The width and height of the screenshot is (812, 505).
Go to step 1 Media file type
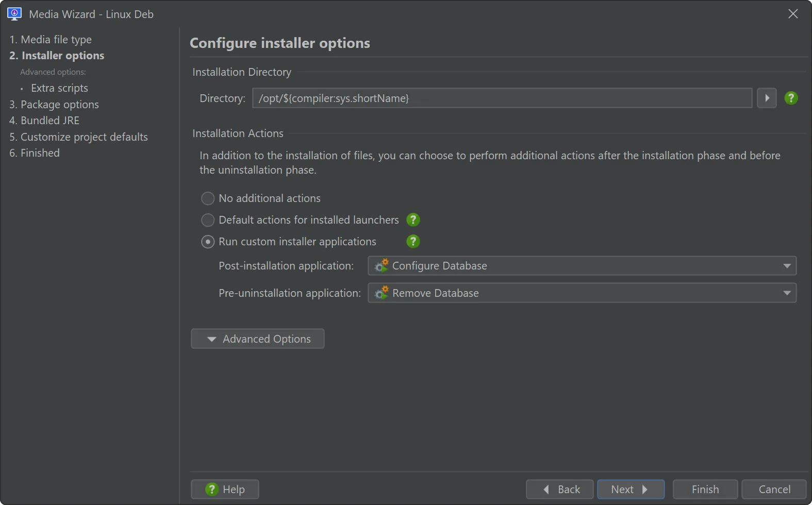pyautogui.click(x=51, y=40)
